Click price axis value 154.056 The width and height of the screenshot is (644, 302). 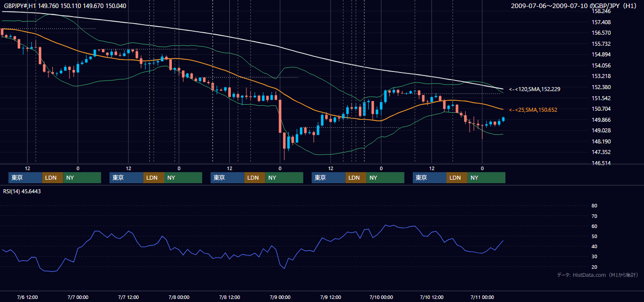[x=602, y=65]
